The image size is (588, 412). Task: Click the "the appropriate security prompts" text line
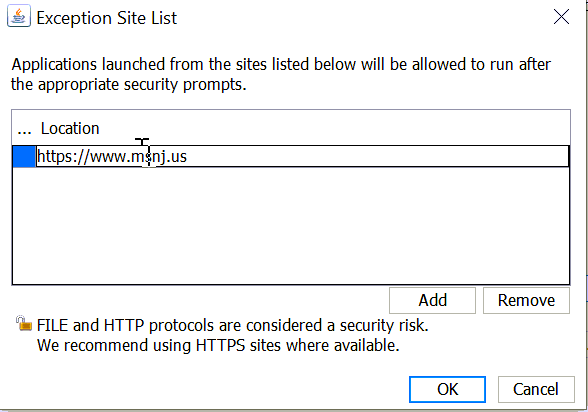point(129,85)
